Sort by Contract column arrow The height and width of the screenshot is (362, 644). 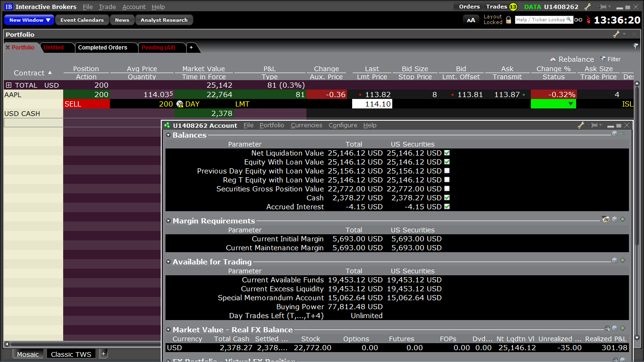click(50, 73)
